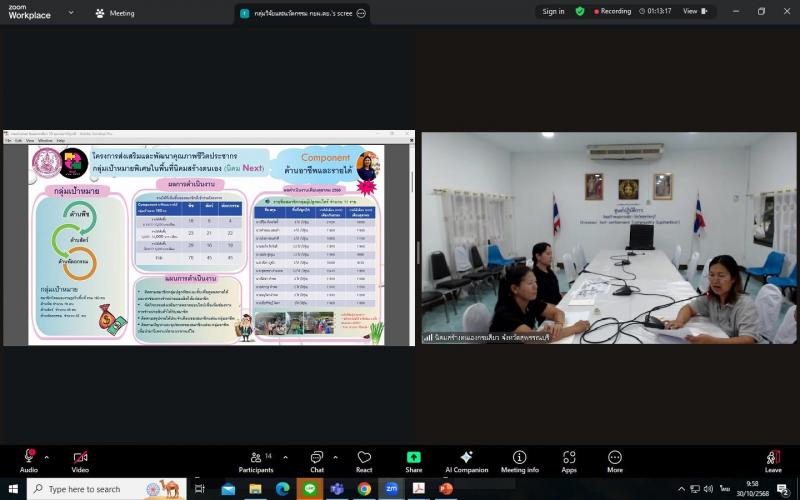Open the clock and date 9:58
800x500 pixels.
click(x=752, y=489)
